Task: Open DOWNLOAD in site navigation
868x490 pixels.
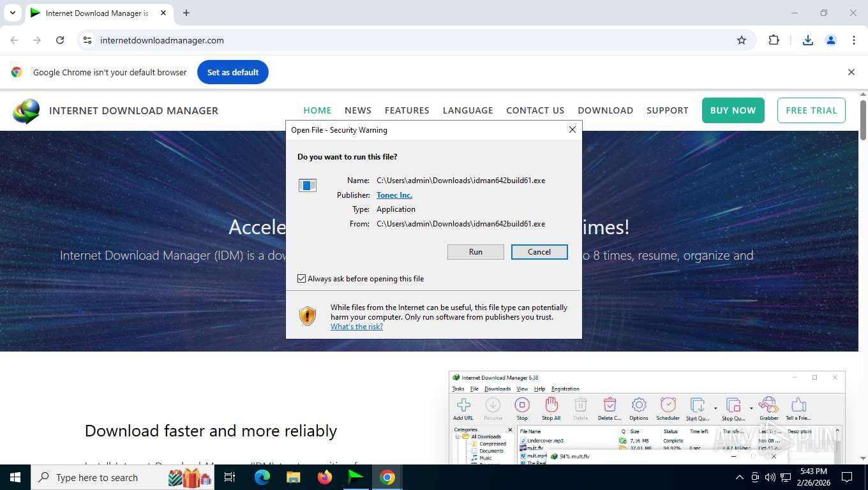Action: pos(606,110)
